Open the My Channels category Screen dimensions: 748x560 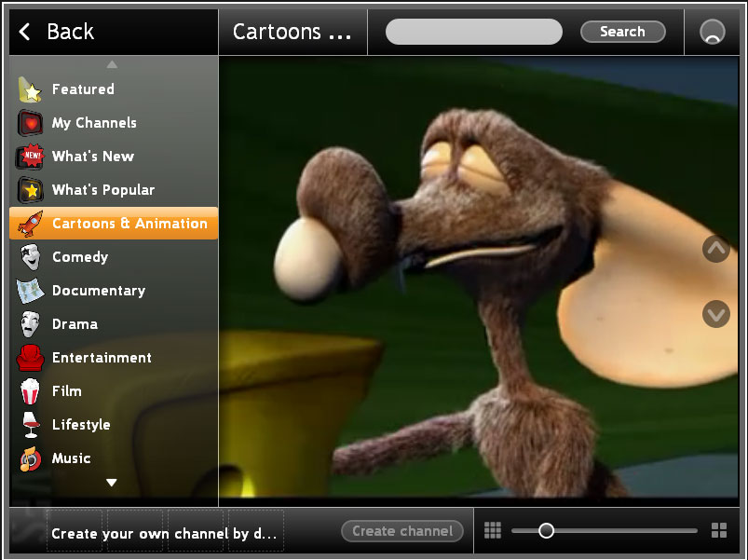click(114, 123)
